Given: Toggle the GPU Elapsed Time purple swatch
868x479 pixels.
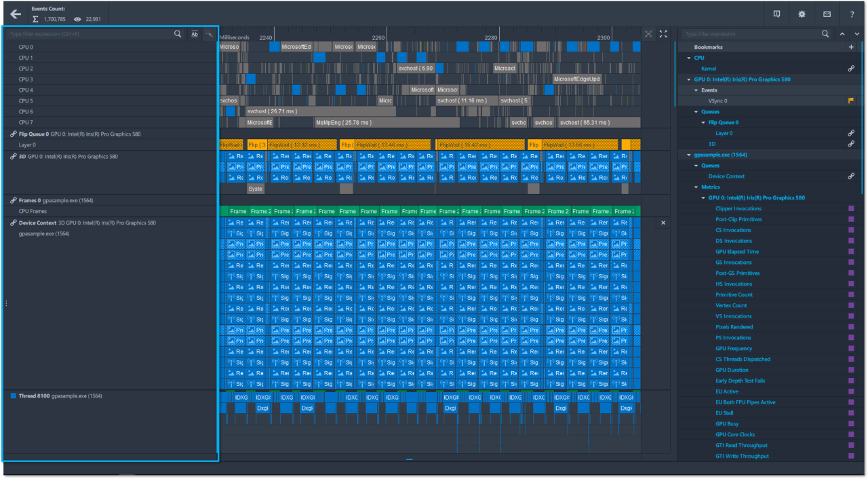Looking at the screenshot, I should (851, 252).
